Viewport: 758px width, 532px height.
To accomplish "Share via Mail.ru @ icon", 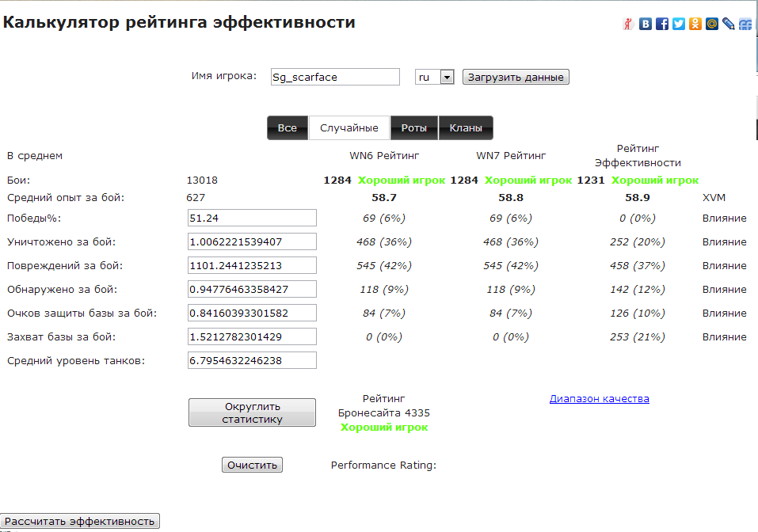I will click(712, 24).
